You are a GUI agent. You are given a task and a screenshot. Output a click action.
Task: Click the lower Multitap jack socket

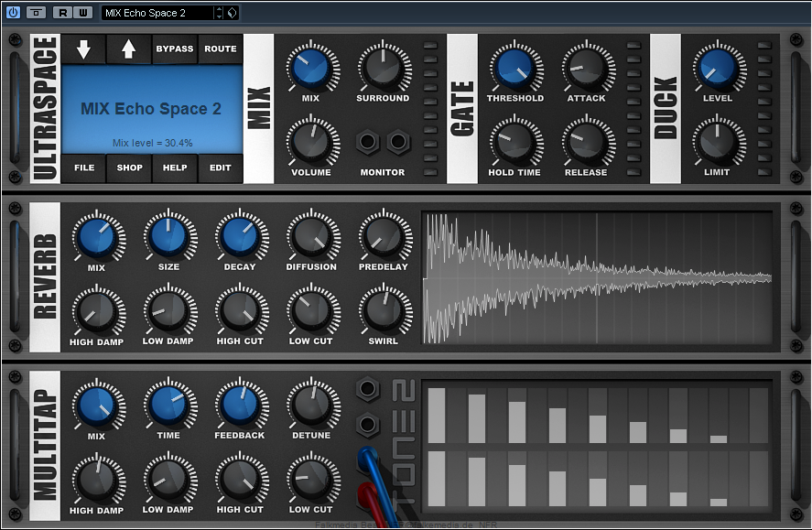[368, 425]
